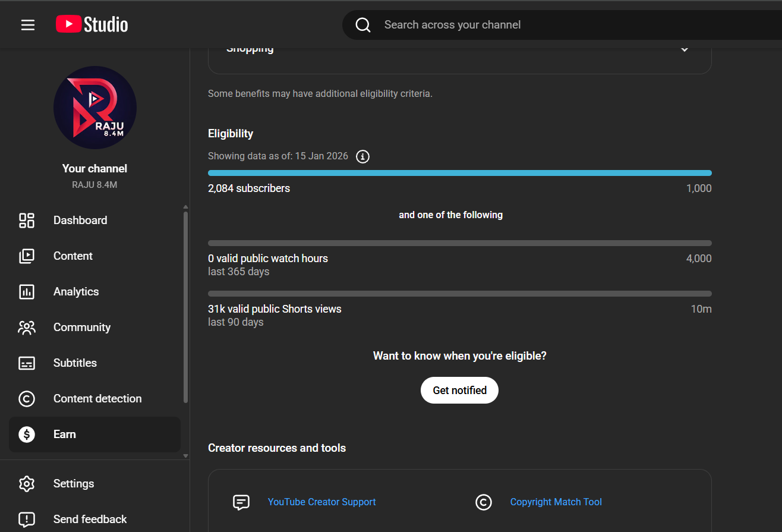This screenshot has width=782, height=532.
Task: Click the Settings gear icon
Action: click(27, 484)
